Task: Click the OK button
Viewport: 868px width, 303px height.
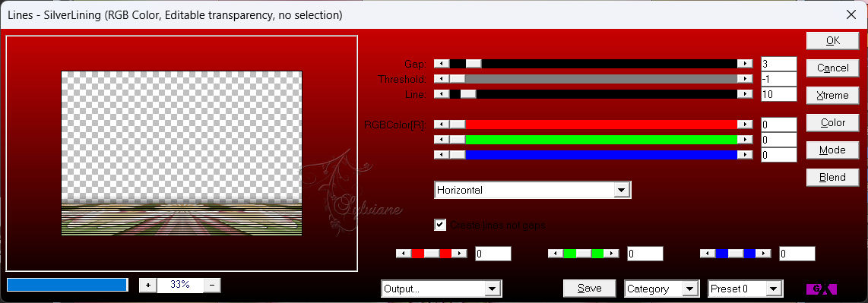Action: point(832,40)
